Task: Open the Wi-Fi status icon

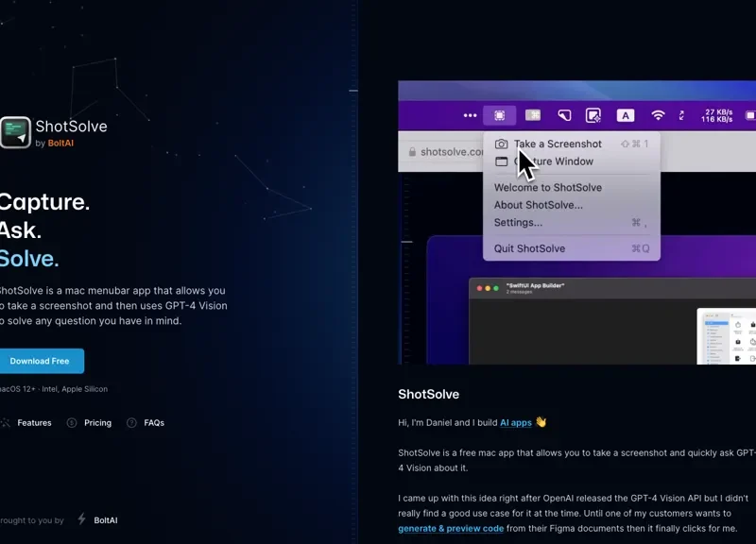Action: [x=658, y=115]
